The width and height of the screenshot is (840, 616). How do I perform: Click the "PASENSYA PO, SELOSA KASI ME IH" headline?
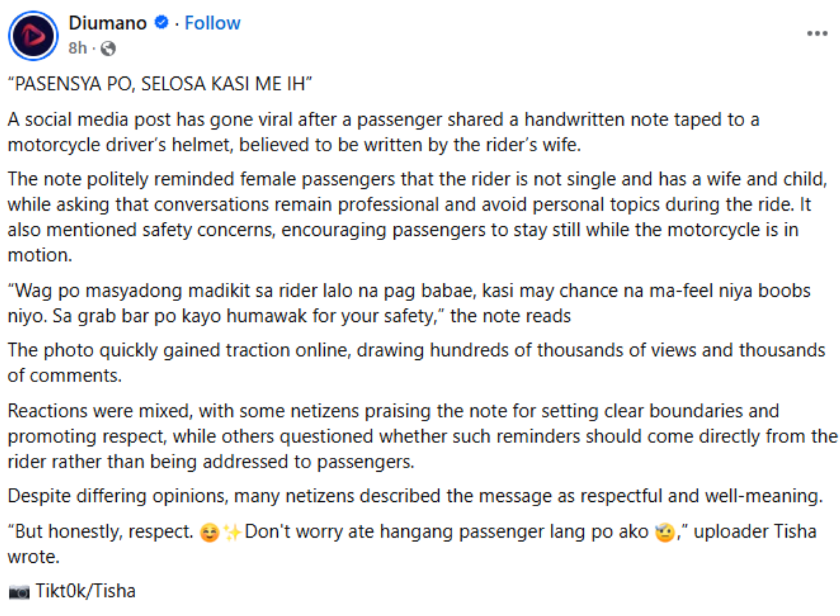[x=160, y=85]
